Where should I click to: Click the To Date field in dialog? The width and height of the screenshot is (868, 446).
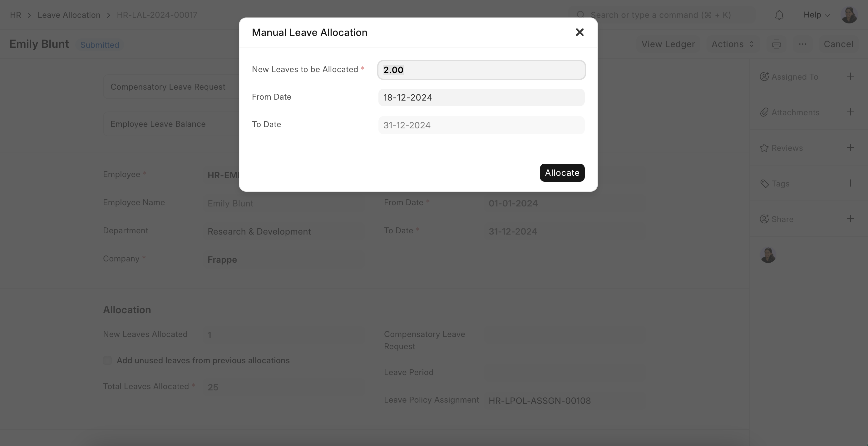[481, 125]
